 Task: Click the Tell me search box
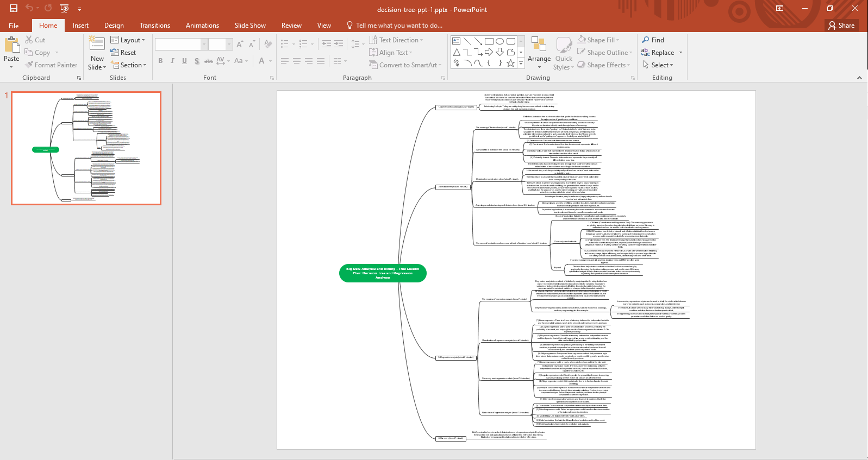395,26
